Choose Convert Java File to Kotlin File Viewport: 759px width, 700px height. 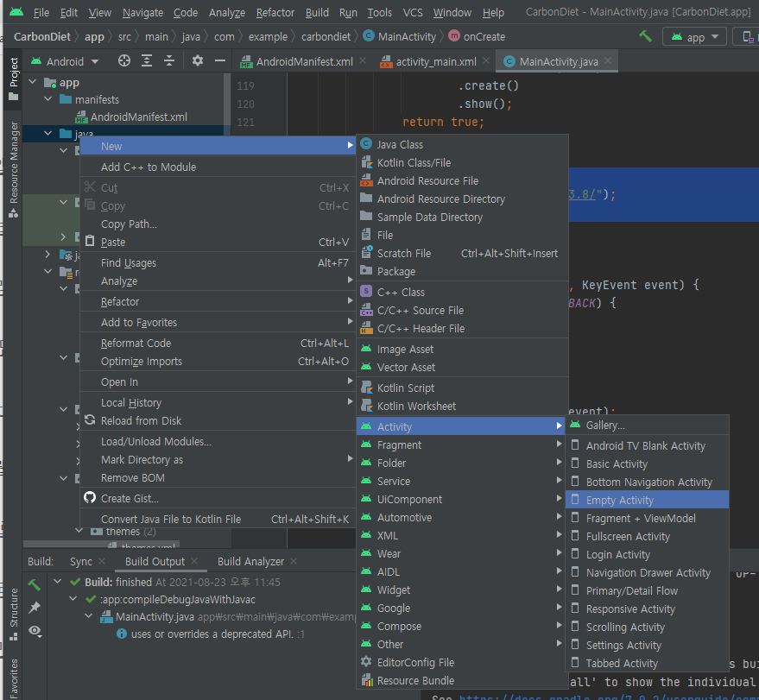[x=218, y=519]
